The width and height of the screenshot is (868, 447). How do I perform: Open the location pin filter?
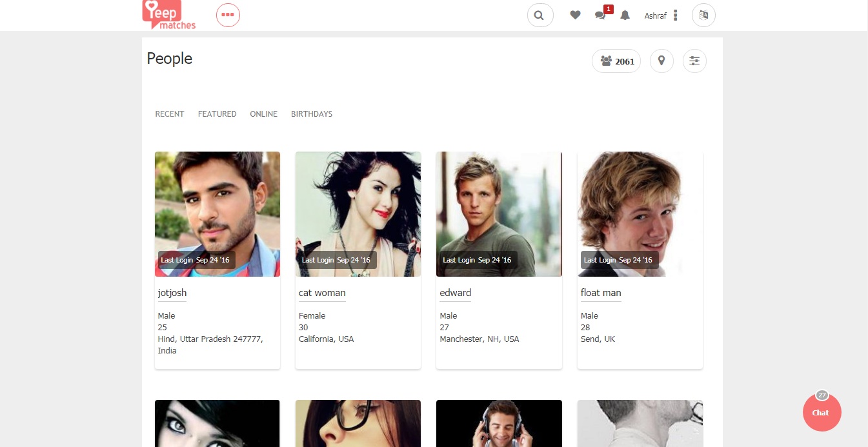tap(661, 61)
